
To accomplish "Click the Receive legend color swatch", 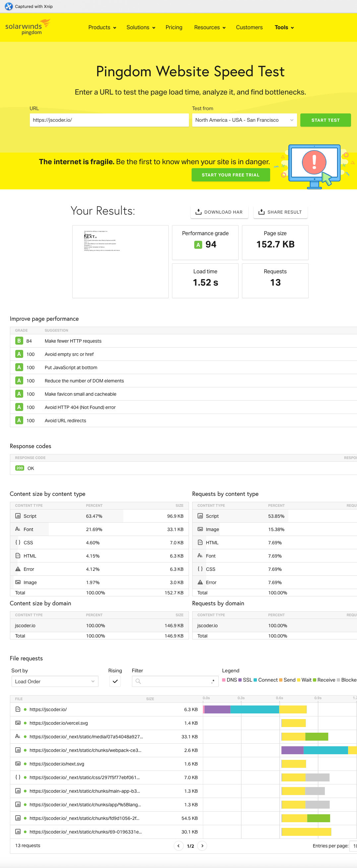I will click(315, 680).
